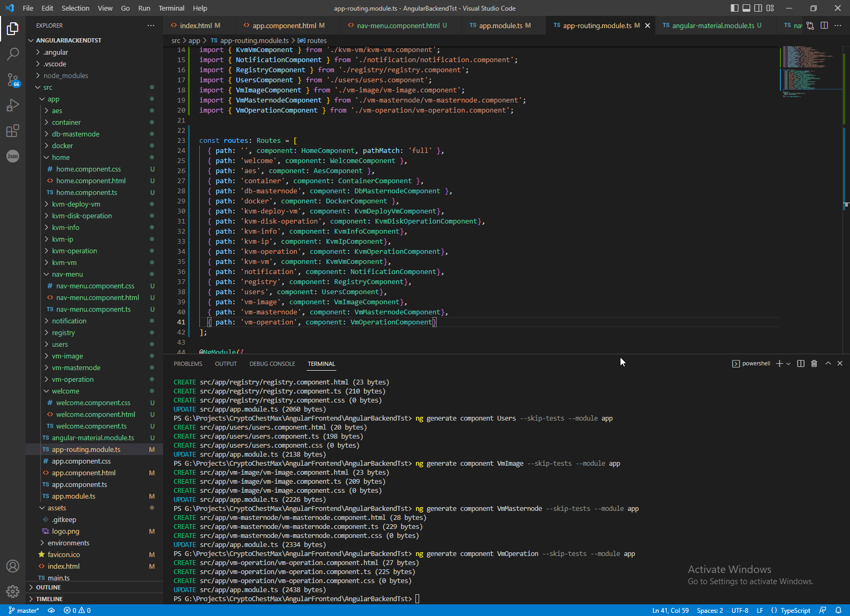Change language mode from TypeScript

(795, 611)
